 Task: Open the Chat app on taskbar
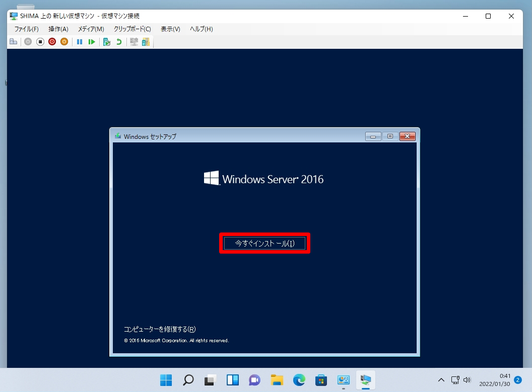click(x=255, y=380)
